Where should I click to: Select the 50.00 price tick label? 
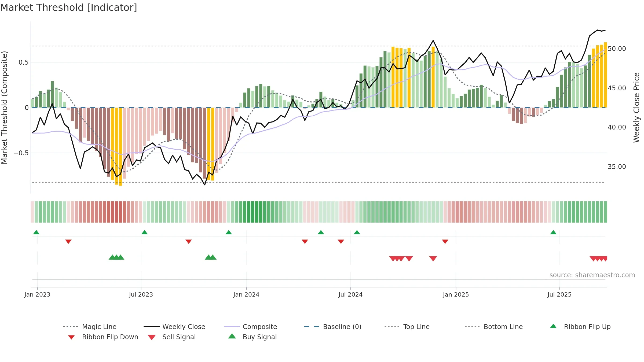(617, 49)
